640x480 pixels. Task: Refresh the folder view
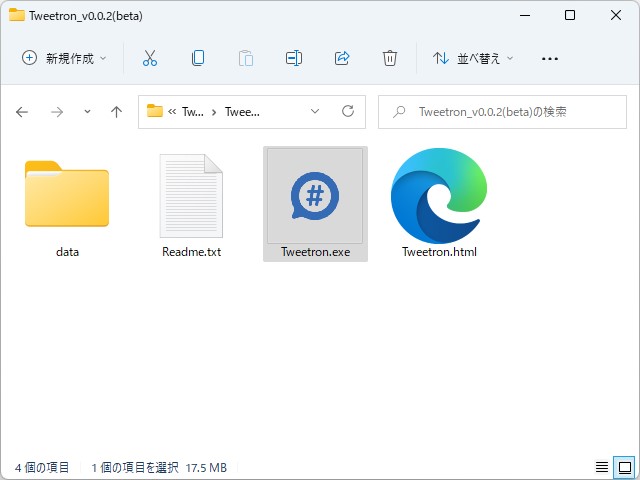click(348, 111)
